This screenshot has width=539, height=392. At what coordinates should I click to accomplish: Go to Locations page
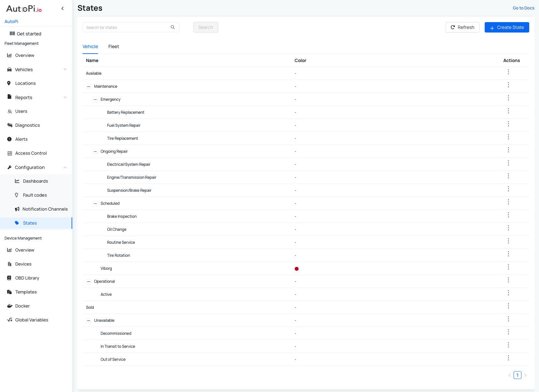point(36,83)
